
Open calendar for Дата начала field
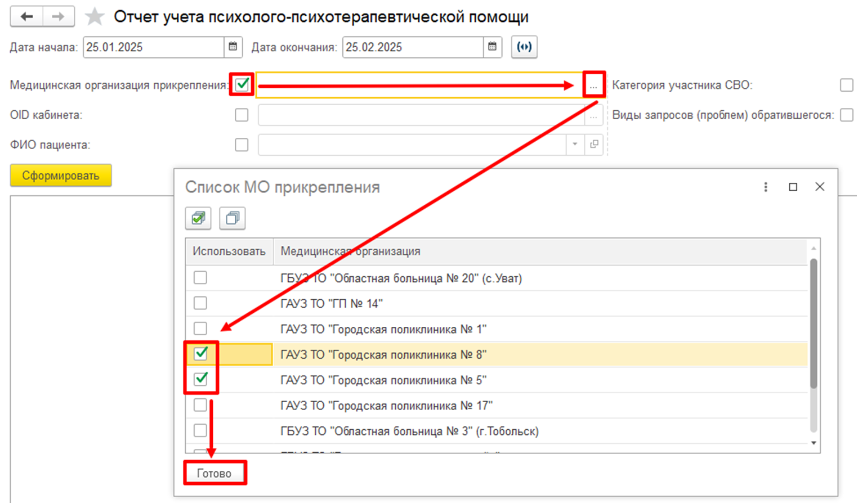233,47
